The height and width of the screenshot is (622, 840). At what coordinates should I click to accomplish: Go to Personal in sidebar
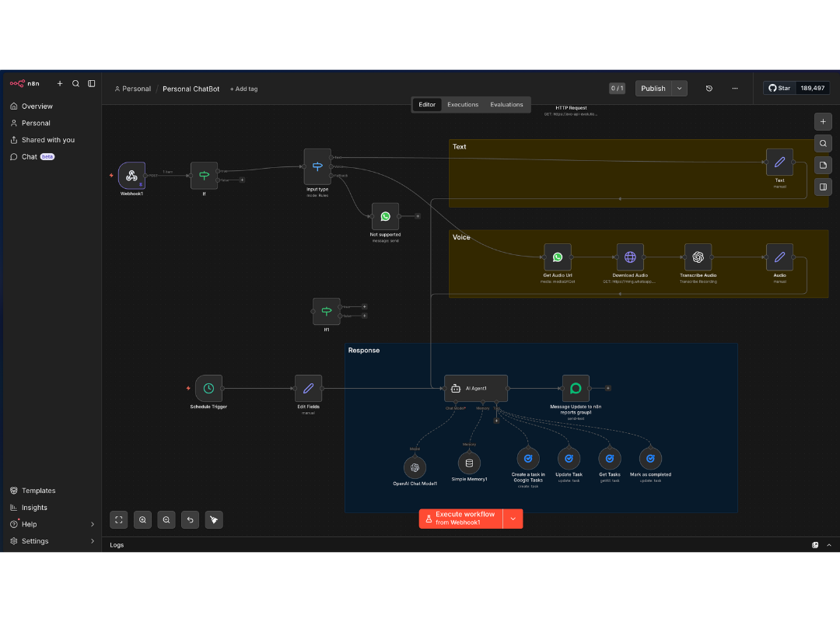pos(51,123)
